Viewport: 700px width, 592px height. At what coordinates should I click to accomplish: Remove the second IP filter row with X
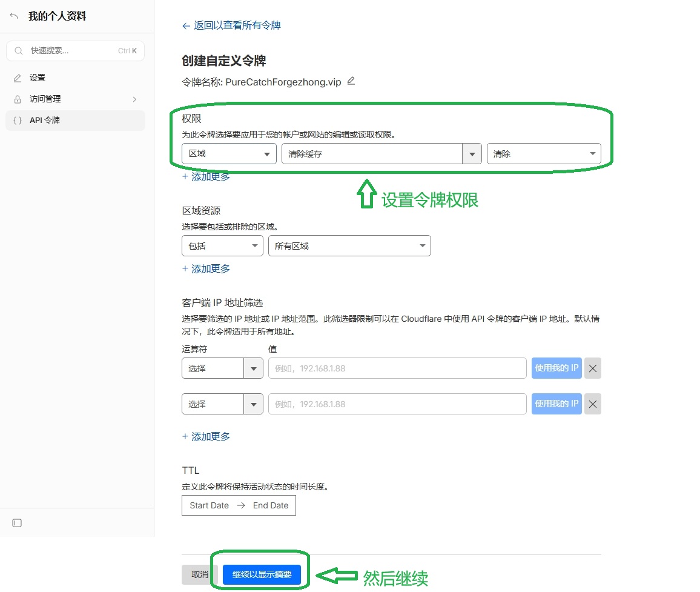tap(593, 404)
